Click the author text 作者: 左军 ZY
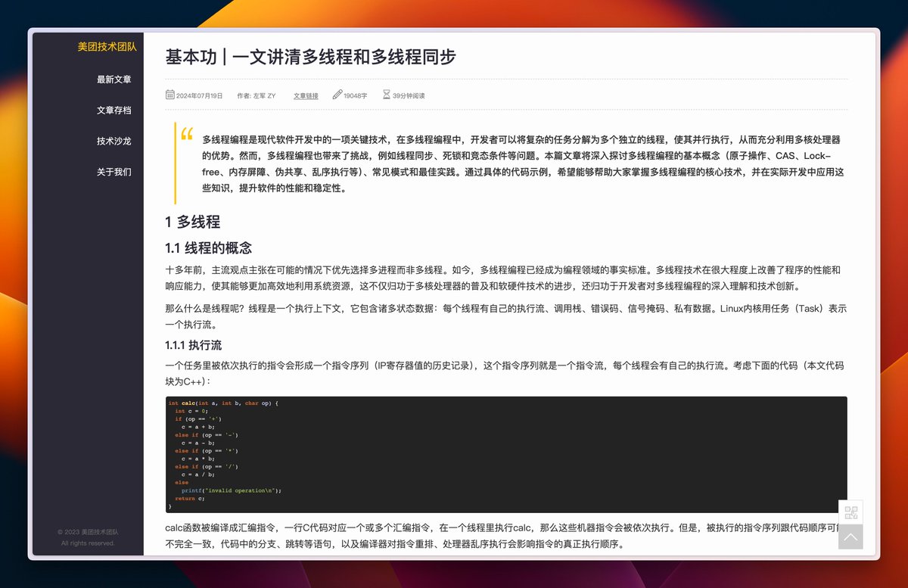The image size is (908, 588). pos(257,96)
